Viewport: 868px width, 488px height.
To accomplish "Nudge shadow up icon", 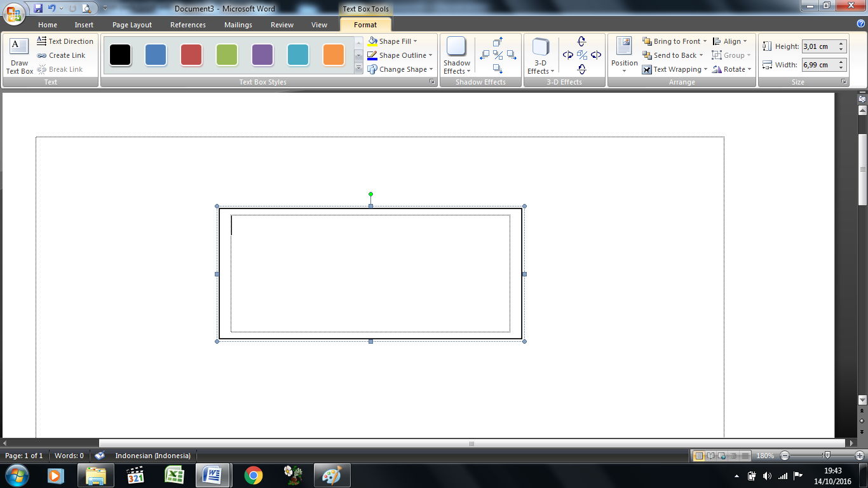I will (x=498, y=42).
